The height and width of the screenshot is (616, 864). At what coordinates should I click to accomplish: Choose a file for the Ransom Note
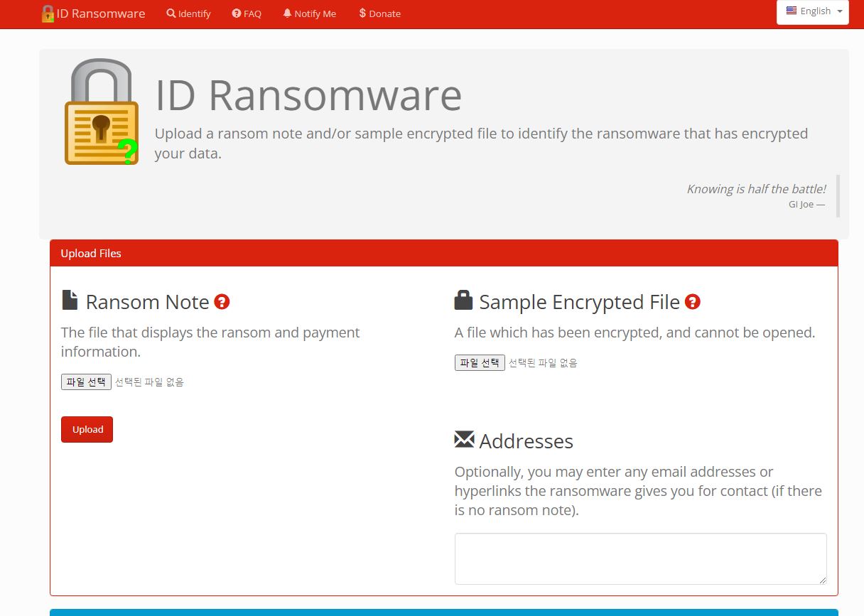86,382
